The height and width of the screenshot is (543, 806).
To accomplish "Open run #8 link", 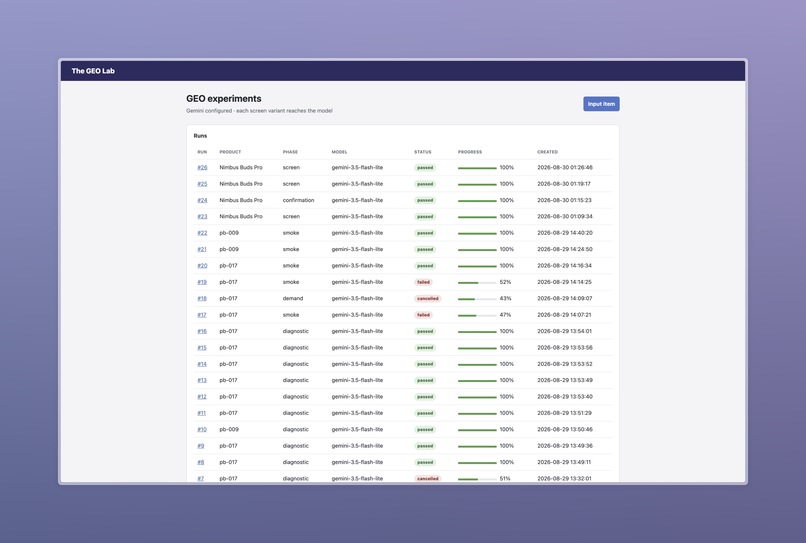I will [200, 462].
